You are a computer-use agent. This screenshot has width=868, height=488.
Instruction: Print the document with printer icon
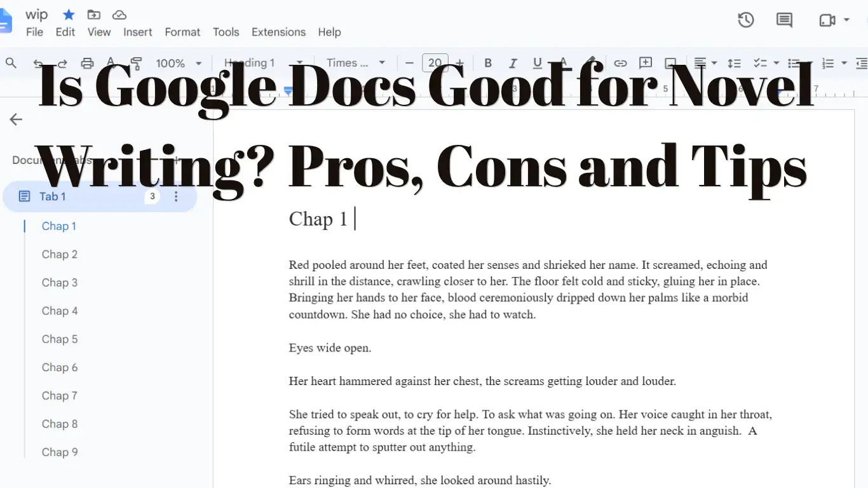pos(87,63)
